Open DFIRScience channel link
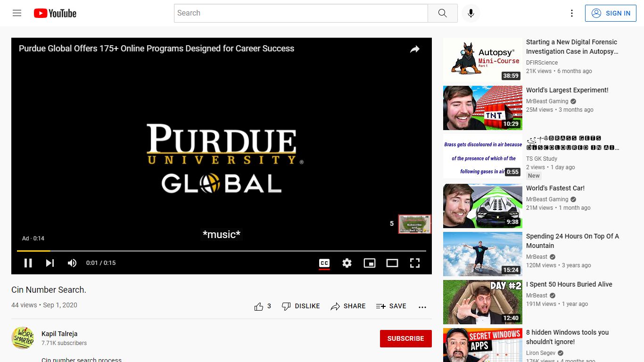Screen dimensions: 644x362 pos(542,63)
